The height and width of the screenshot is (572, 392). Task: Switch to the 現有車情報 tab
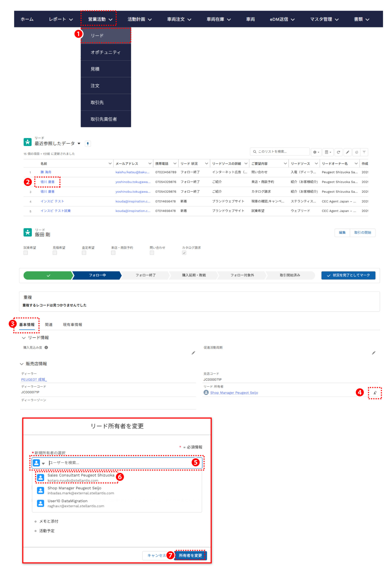click(x=72, y=325)
